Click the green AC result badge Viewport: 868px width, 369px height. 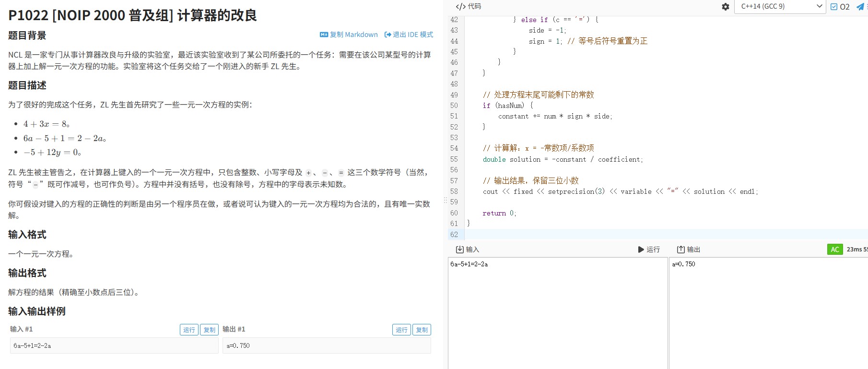coord(835,250)
